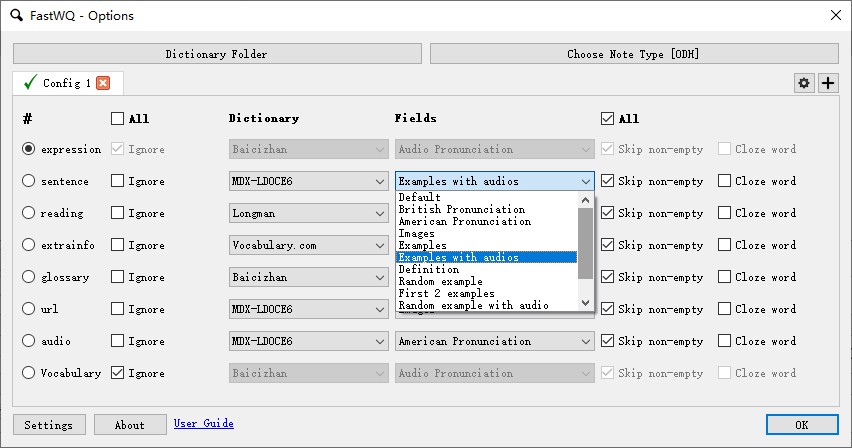
Task: Click the FastWQ magnifier title icon
Action: pyautogui.click(x=17, y=15)
